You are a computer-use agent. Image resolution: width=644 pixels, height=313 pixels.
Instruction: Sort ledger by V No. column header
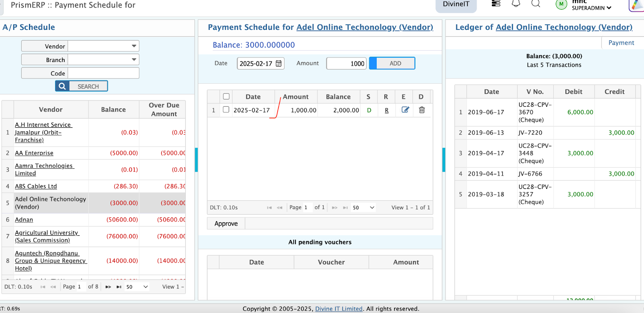pyautogui.click(x=535, y=91)
